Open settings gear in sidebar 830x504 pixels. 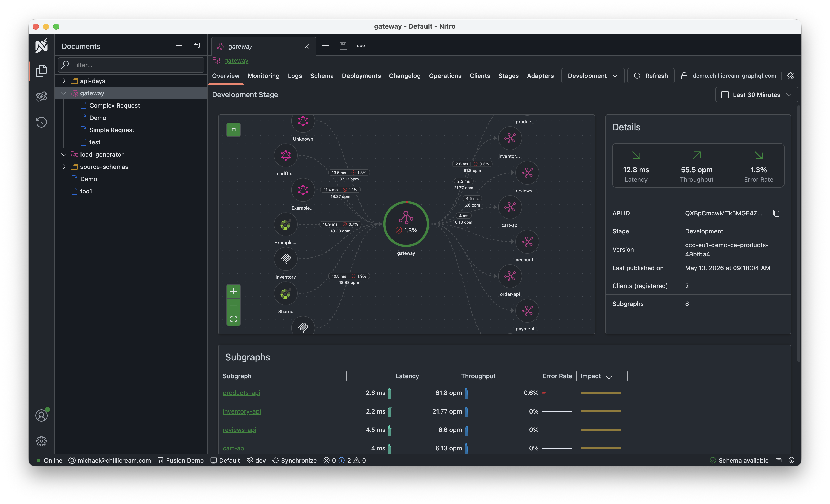click(x=41, y=441)
